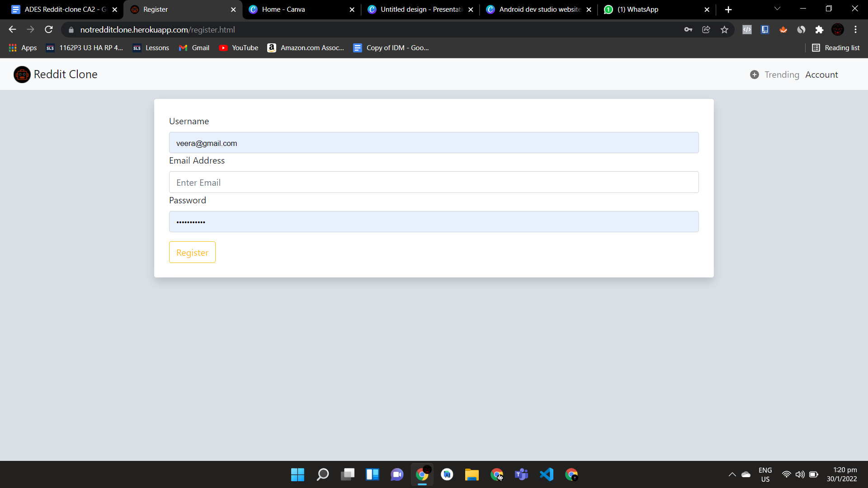This screenshot has width=868, height=488.
Task: Open Visual Studio Code from taskbar
Action: click(546, 474)
